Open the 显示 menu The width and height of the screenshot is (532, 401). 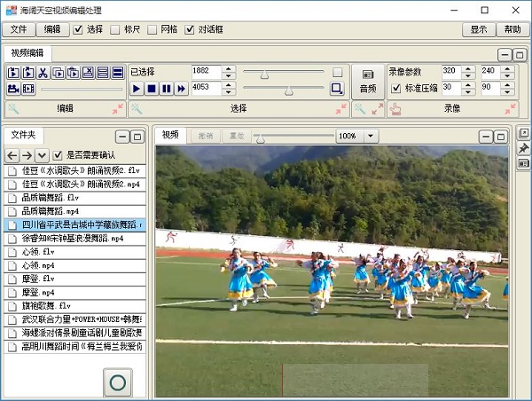479,29
